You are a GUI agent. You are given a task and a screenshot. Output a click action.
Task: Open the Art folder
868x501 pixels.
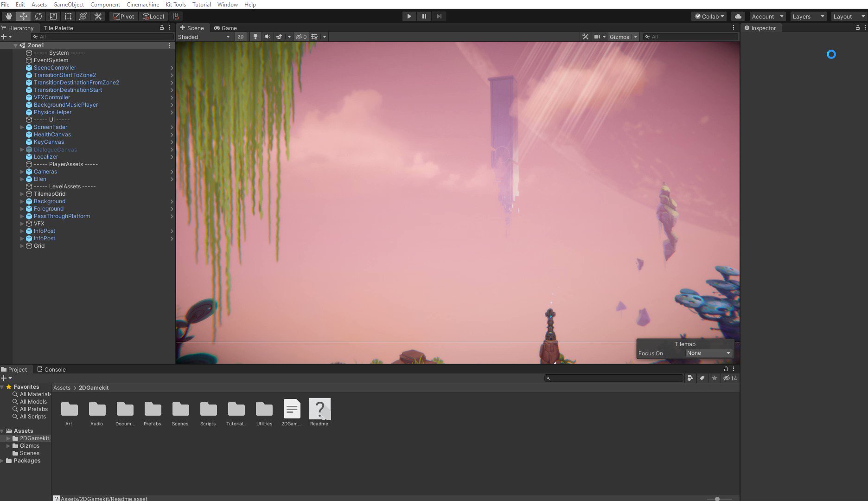[69, 412]
